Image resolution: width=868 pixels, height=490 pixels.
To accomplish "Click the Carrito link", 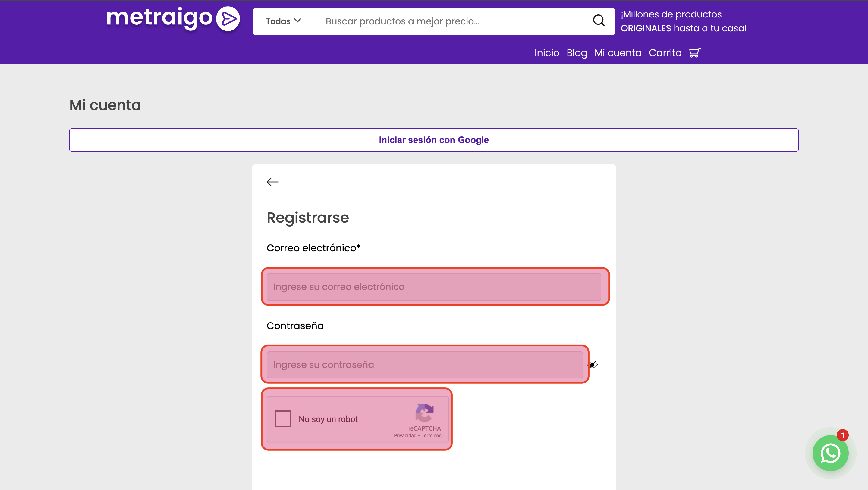I will point(665,52).
